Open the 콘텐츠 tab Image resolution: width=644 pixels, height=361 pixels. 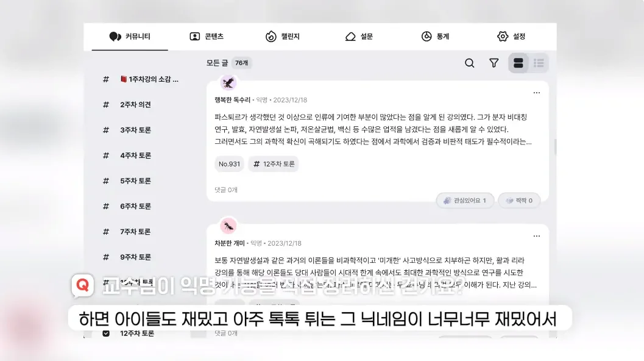207,37
